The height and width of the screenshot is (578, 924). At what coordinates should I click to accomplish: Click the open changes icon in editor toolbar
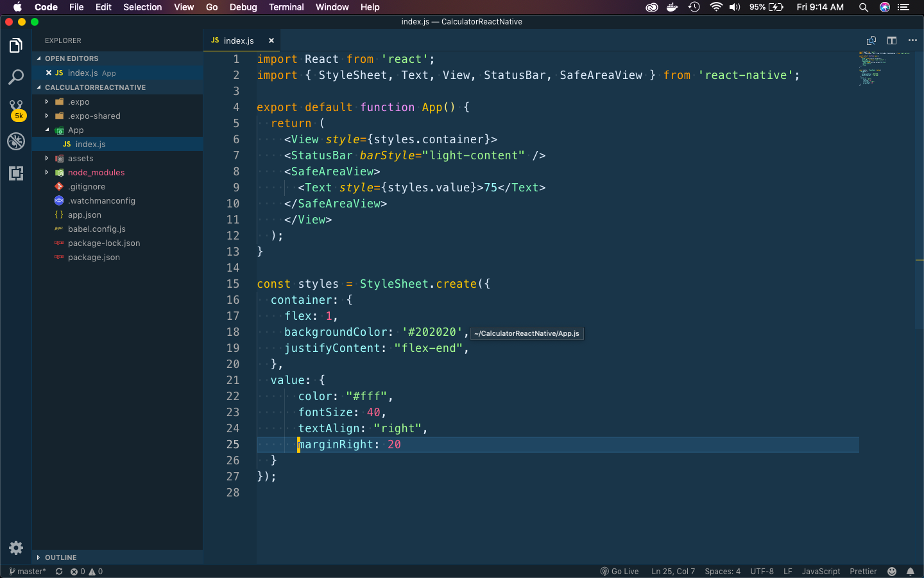[871, 40]
